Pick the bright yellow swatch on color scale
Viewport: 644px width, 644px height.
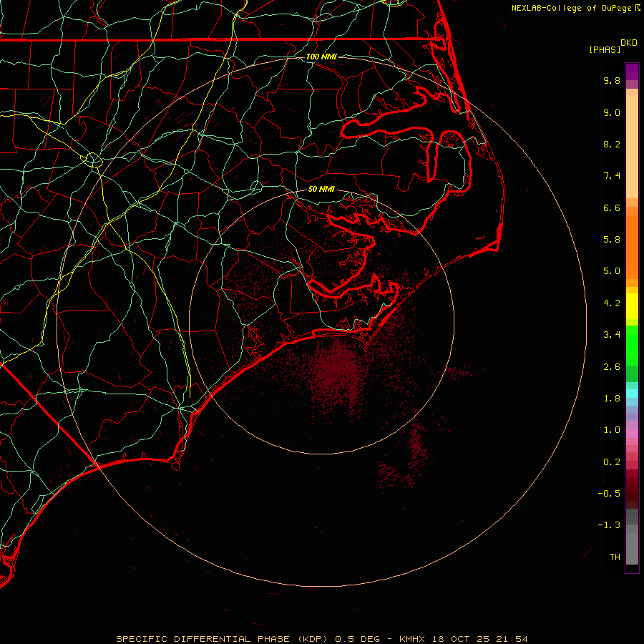(x=632, y=306)
